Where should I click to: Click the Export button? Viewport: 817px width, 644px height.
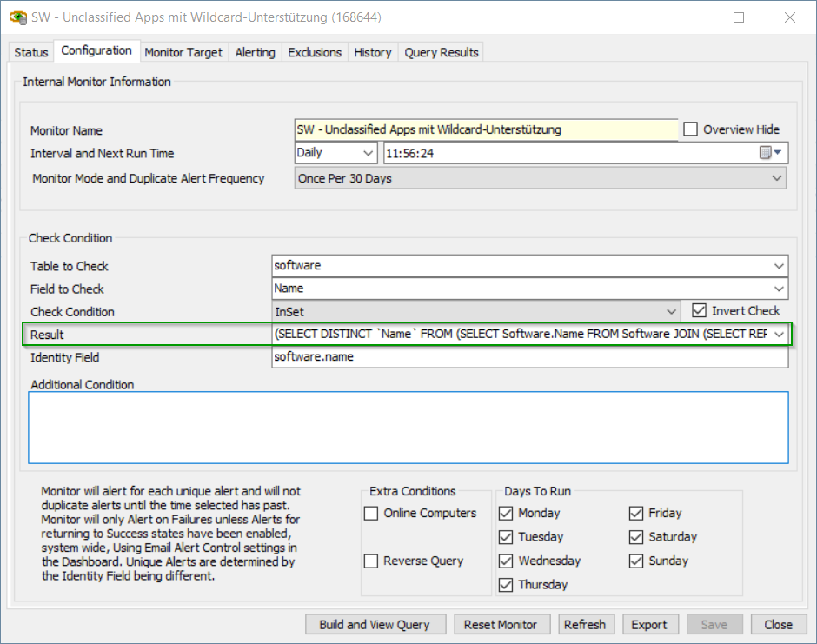coord(648,624)
